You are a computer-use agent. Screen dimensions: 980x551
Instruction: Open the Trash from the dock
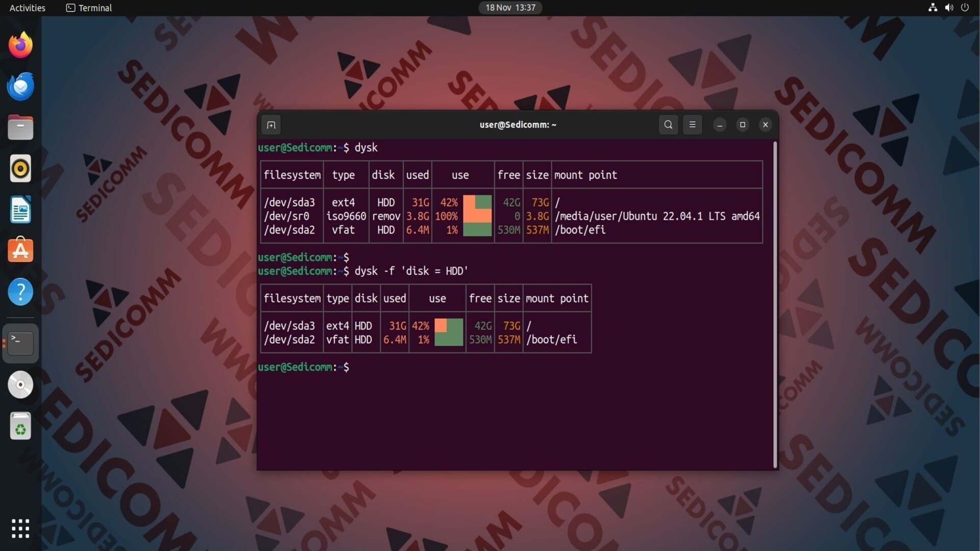click(x=20, y=426)
